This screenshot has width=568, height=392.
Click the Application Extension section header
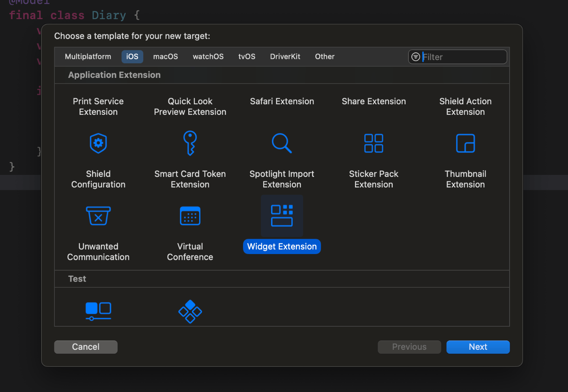[114, 75]
